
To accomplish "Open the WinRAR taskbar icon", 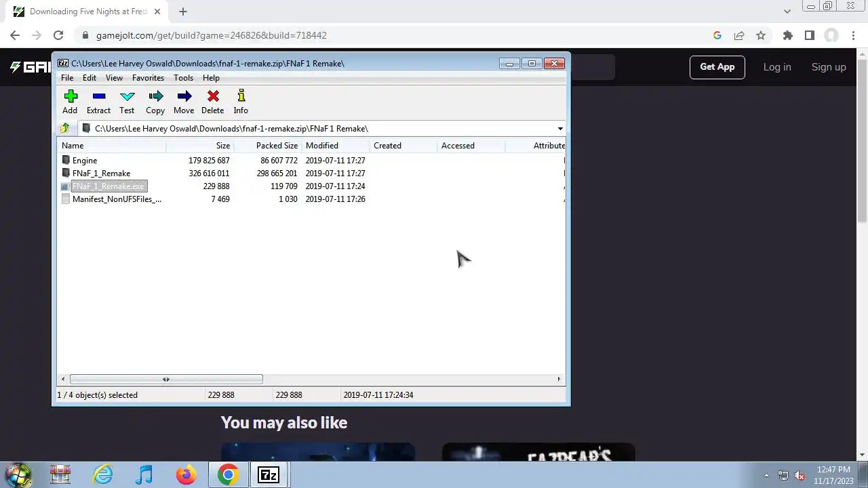I will [60, 475].
